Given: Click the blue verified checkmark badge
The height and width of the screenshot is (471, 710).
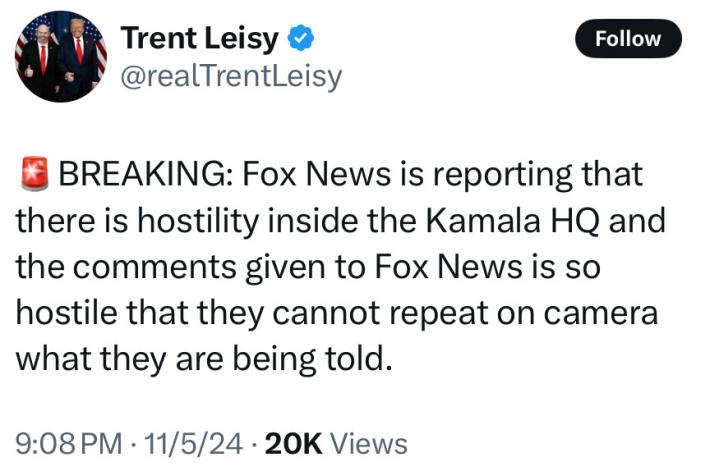Looking at the screenshot, I should click(301, 39).
